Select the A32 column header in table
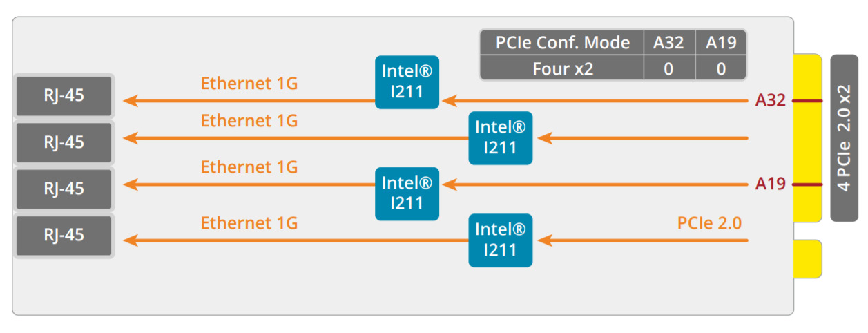This screenshot has width=868, height=333. coord(668,43)
